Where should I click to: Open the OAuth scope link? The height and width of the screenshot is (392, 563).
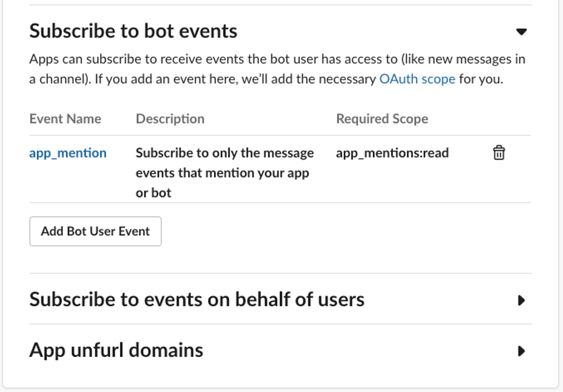417,79
